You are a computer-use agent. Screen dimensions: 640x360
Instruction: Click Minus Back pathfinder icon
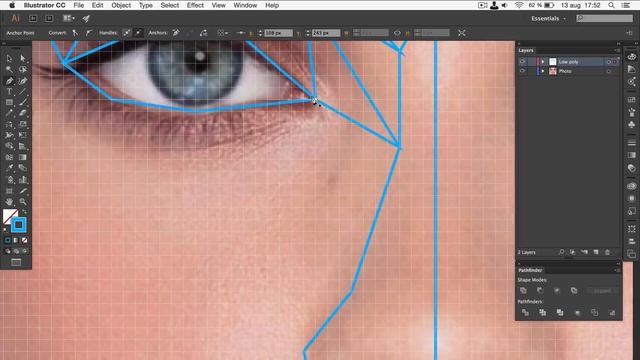[611, 313]
